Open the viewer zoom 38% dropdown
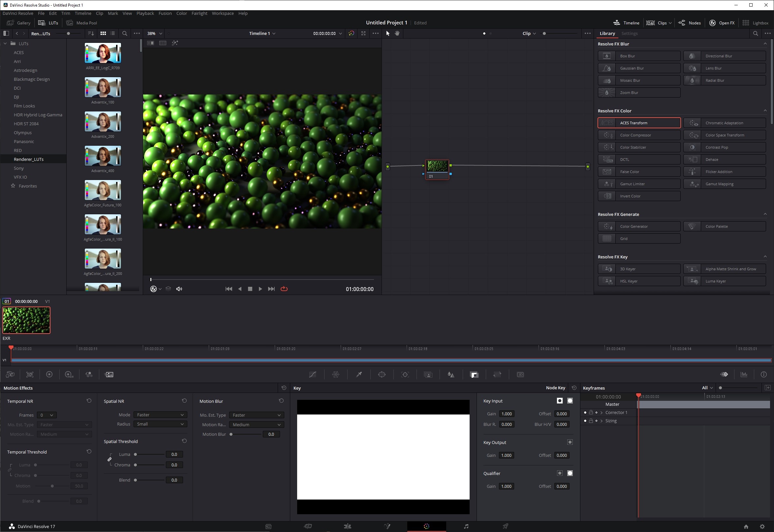This screenshot has width=774, height=532. tap(155, 33)
